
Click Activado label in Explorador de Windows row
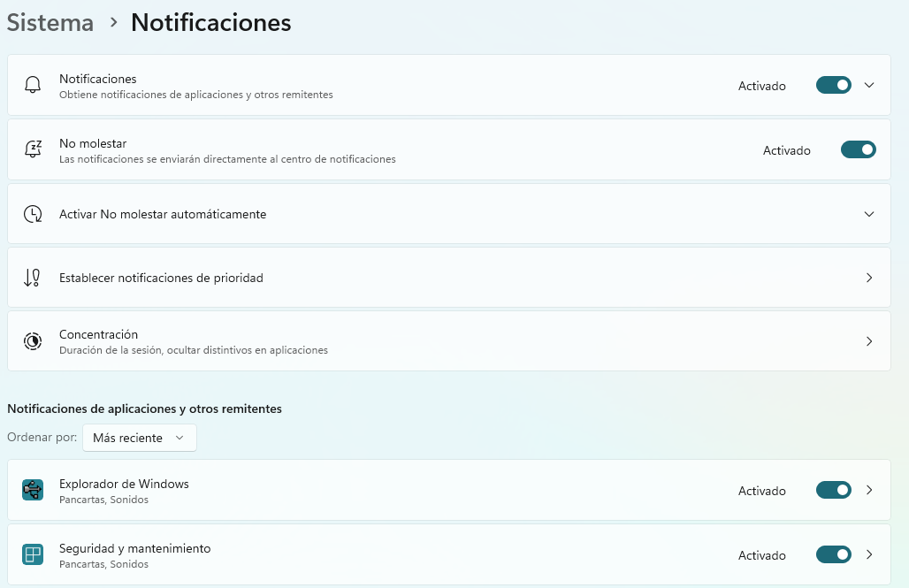[x=761, y=491]
